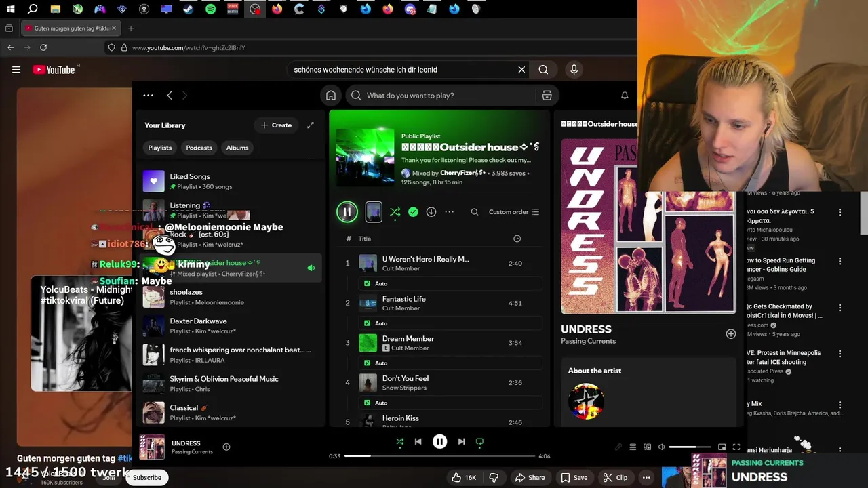Mute Spotify with the speaker icon

coord(661,447)
